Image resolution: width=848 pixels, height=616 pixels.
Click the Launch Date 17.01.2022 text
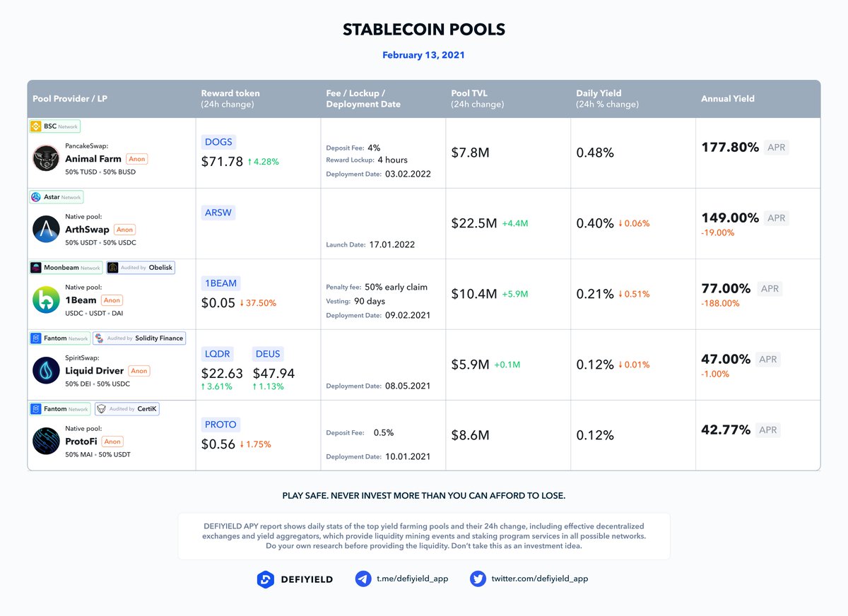[370, 244]
